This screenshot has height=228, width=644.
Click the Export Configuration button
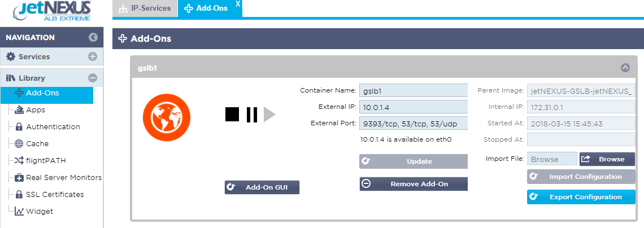pyautogui.click(x=581, y=197)
